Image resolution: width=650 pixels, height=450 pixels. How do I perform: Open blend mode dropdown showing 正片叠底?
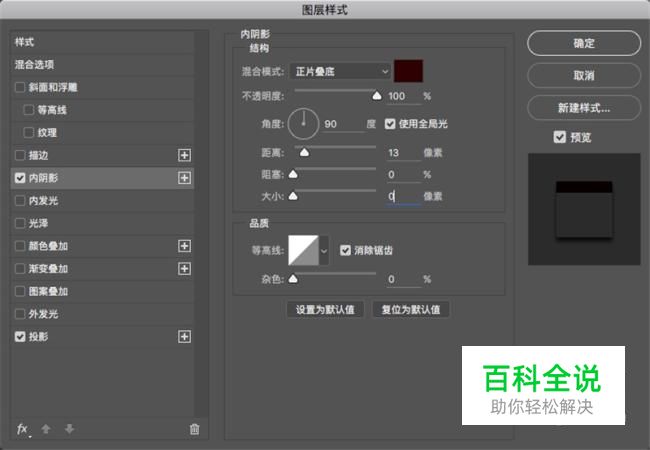(340, 72)
